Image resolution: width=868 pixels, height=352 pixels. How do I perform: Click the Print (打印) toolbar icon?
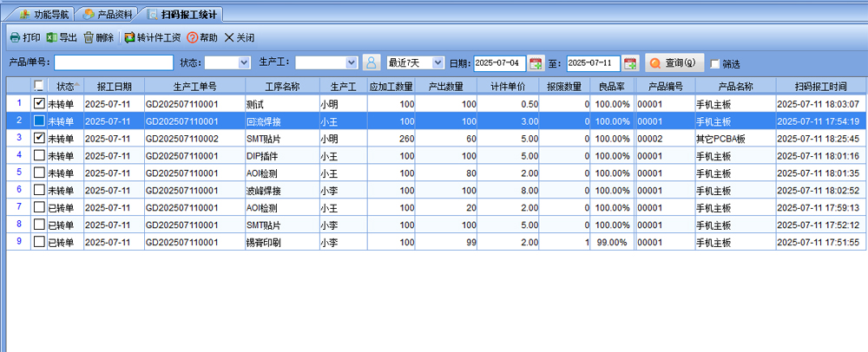(15, 38)
